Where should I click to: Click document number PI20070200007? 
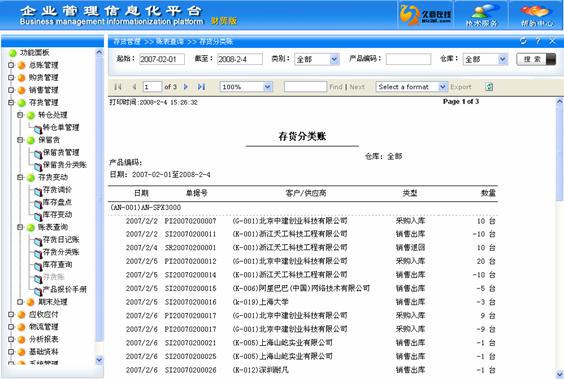(x=190, y=221)
